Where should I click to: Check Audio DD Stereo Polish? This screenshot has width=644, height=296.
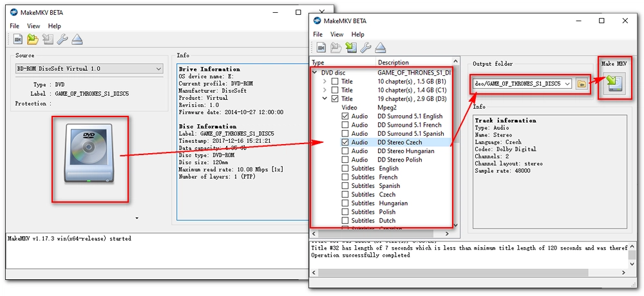tap(345, 160)
